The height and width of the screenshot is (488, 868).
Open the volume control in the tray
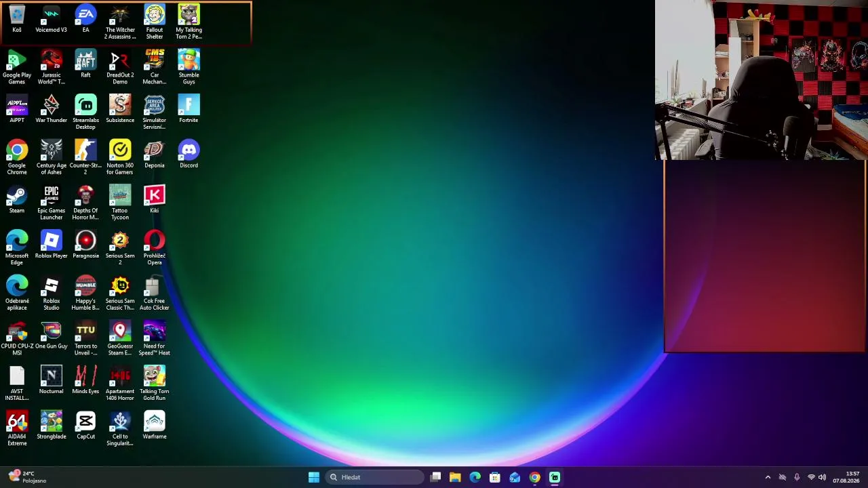coord(823,477)
